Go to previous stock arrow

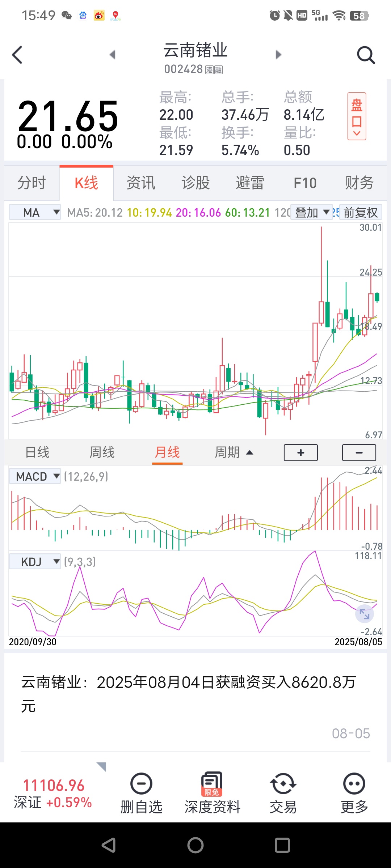tap(112, 55)
